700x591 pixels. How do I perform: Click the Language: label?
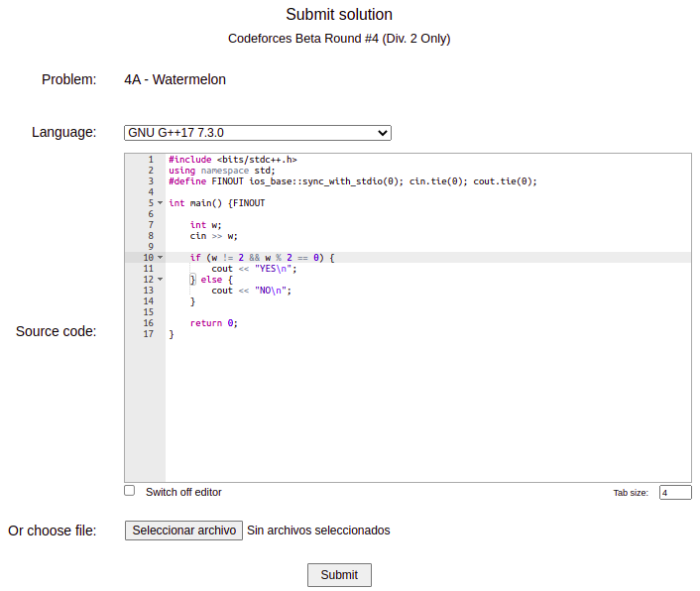[x=63, y=132]
